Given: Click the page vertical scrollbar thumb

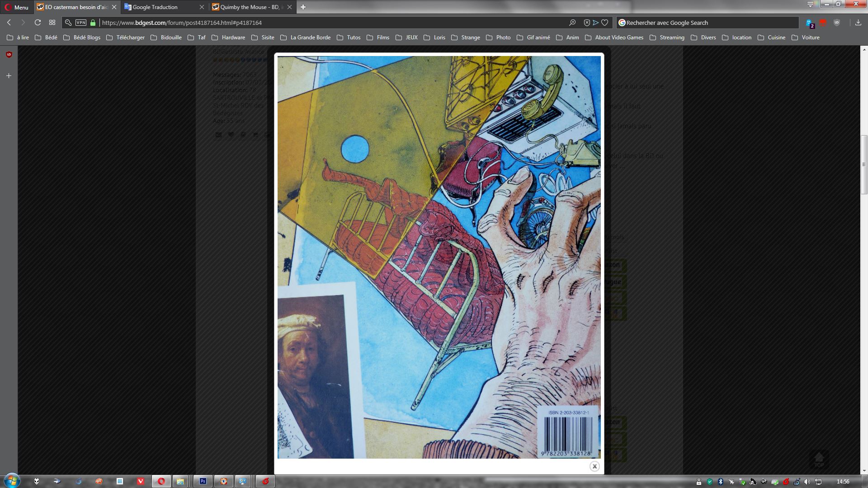Looking at the screenshot, I should click(864, 165).
